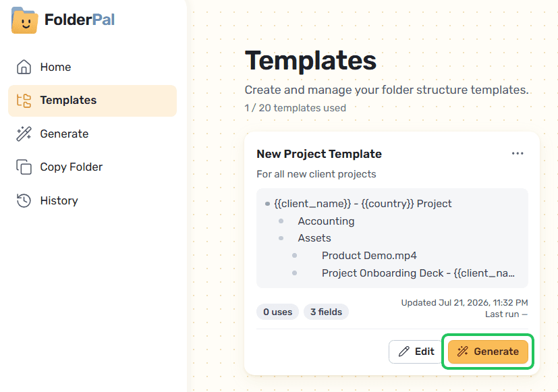Image resolution: width=558 pixels, height=392 pixels.
Task: Click the Edit button on template card
Action: (416, 352)
